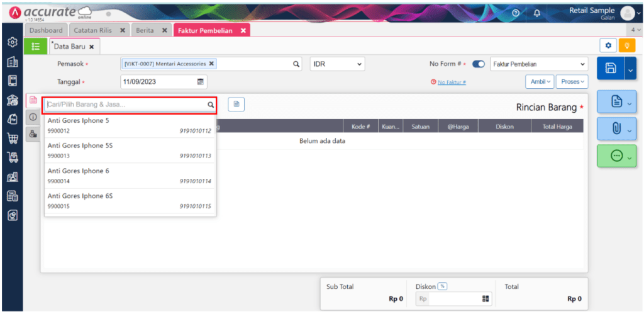Open the general ledger book sidebar icon
The height and width of the screenshot is (313, 644).
(x=13, y=81)
